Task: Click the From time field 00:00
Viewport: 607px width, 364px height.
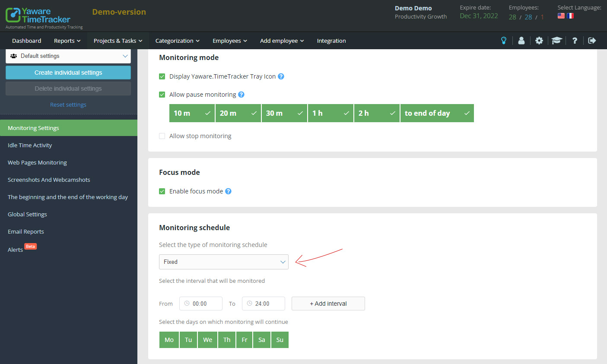Action: coord(201,304)
